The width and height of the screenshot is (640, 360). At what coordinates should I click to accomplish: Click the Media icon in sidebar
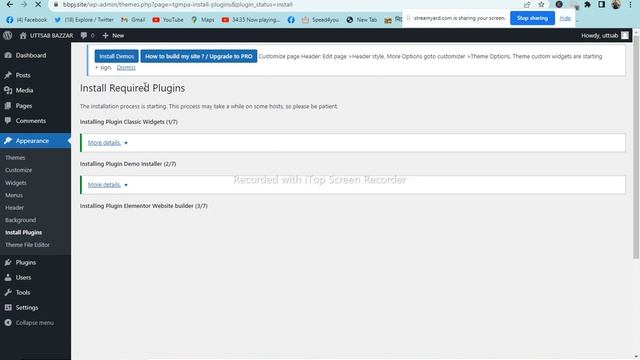point(8,90)
